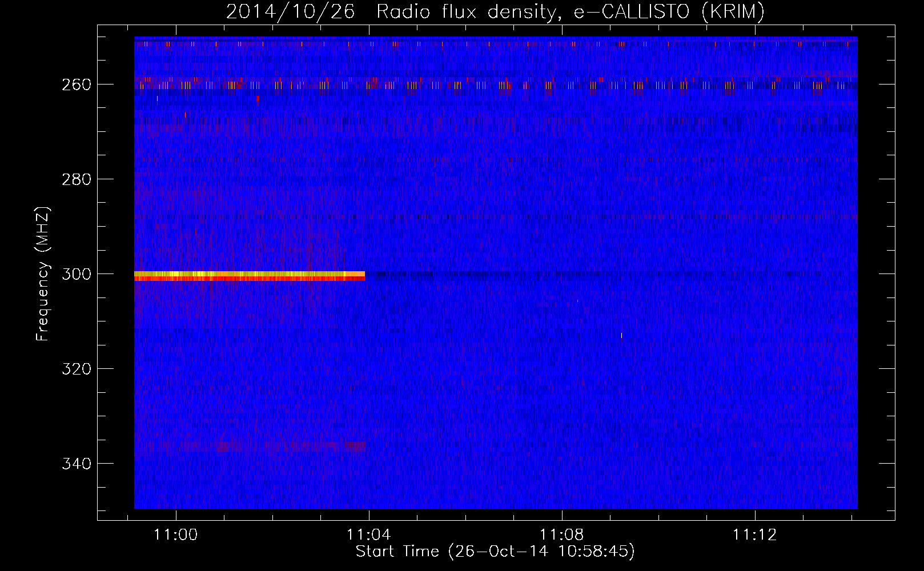Click the 'Start Time (26-Oct-14 10:58:45)' label
The height and width of the screenshot is (571, 924).
pos(495,551)
